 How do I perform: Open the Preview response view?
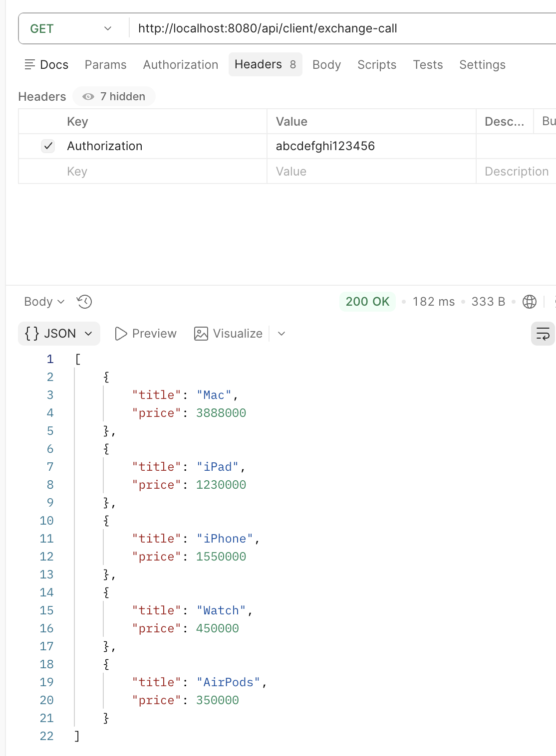[x=146, y=334]
